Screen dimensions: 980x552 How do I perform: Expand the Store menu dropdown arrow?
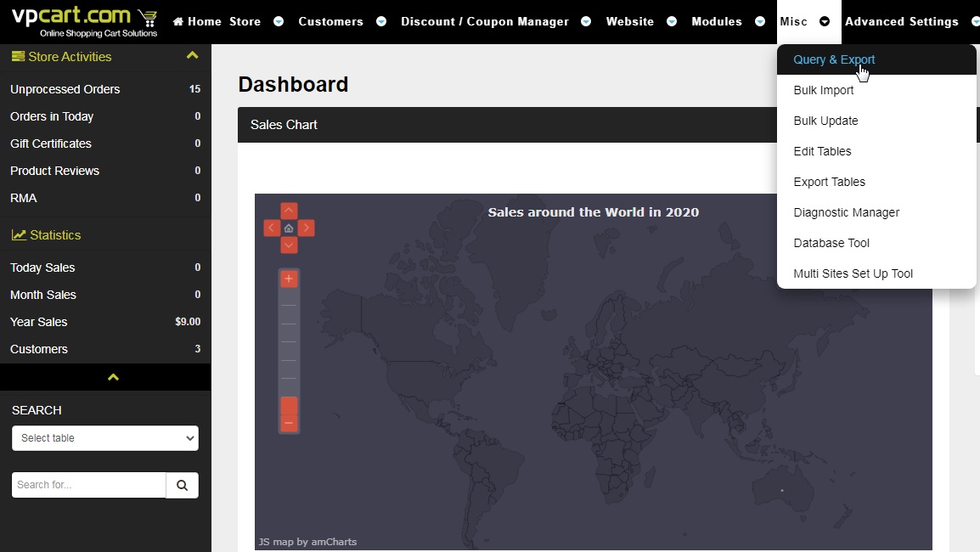click(x=279, y=22)
